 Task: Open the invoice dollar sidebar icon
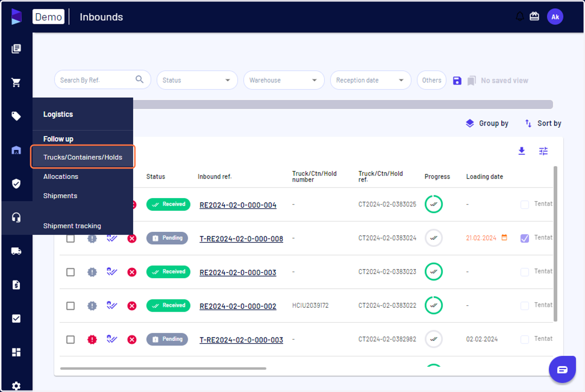click(x=16, y=285)
